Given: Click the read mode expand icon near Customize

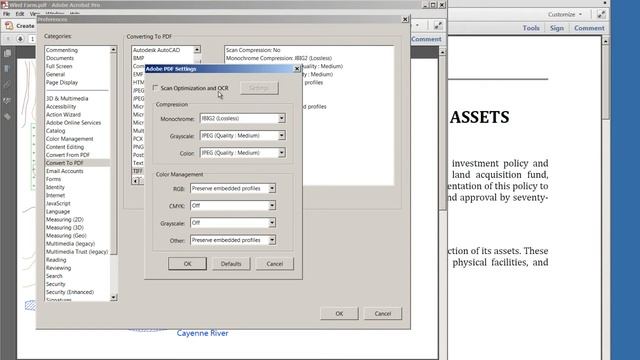Looking at the screenshot, I should [x=601, y=14].
